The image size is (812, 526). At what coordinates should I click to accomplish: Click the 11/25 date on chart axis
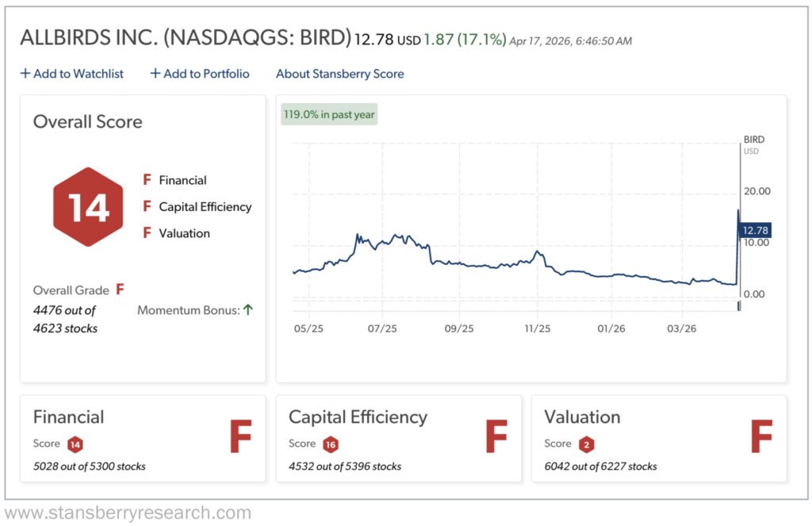tap(537, 328)
